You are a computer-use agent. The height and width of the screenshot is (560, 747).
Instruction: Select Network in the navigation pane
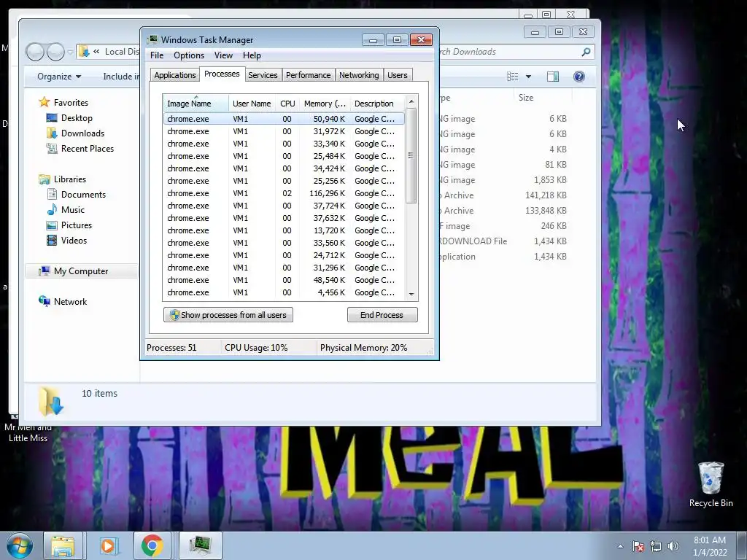point(63,301)
